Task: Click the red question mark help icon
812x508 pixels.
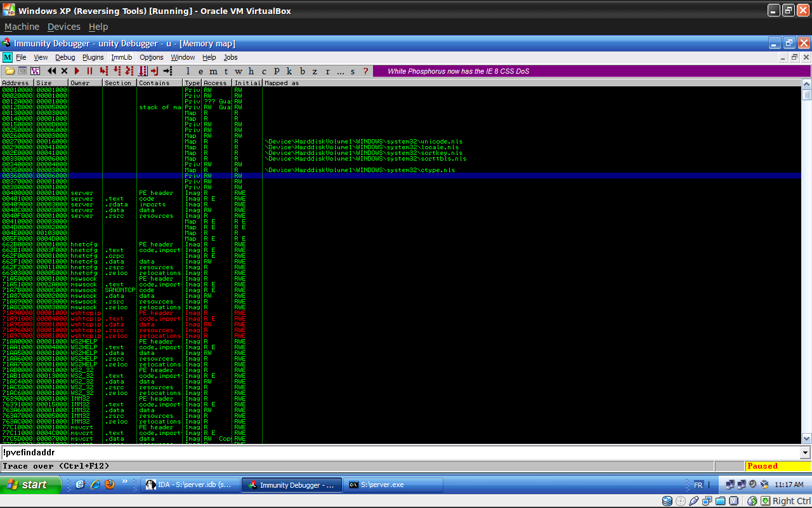Action: (365, 71)
